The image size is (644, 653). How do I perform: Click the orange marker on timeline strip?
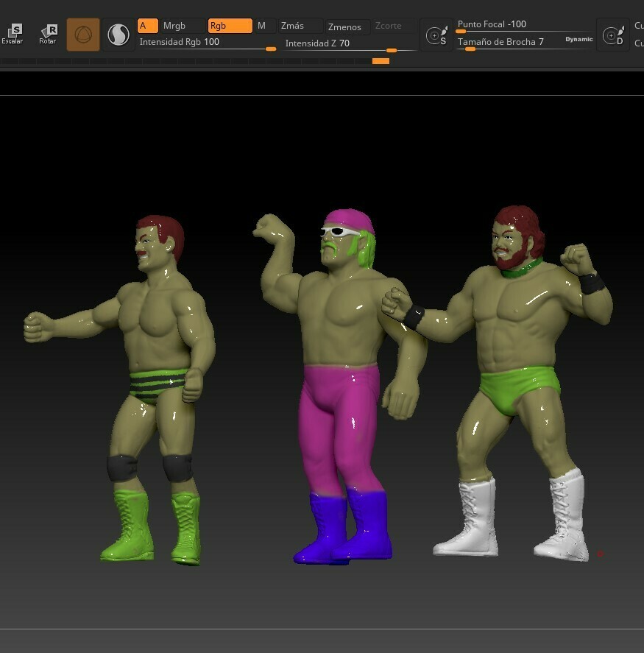pos(381,61)
